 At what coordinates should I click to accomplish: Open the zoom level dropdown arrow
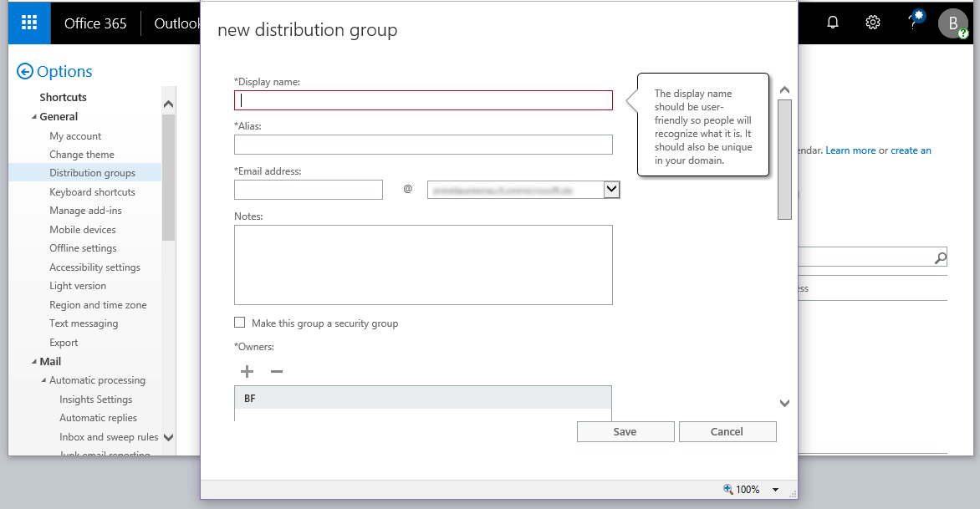click(776, 490)
